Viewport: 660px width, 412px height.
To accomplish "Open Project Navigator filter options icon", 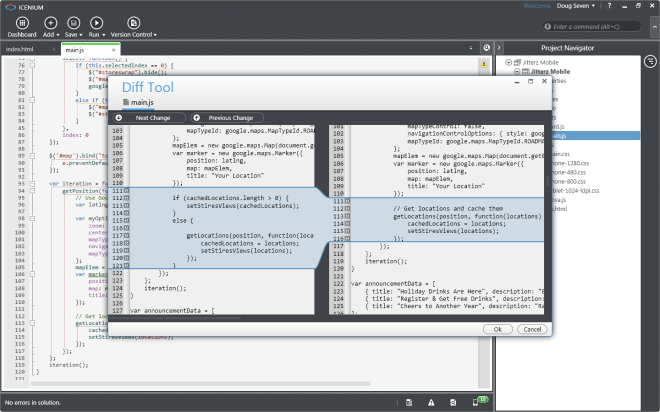I will coord(649,60).
